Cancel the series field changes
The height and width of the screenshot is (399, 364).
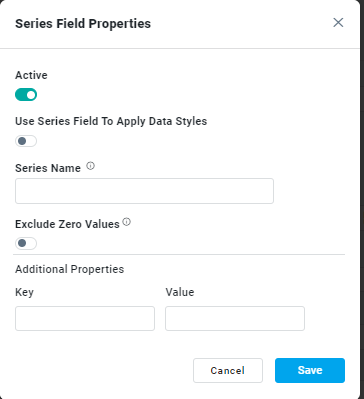(228, 370)
